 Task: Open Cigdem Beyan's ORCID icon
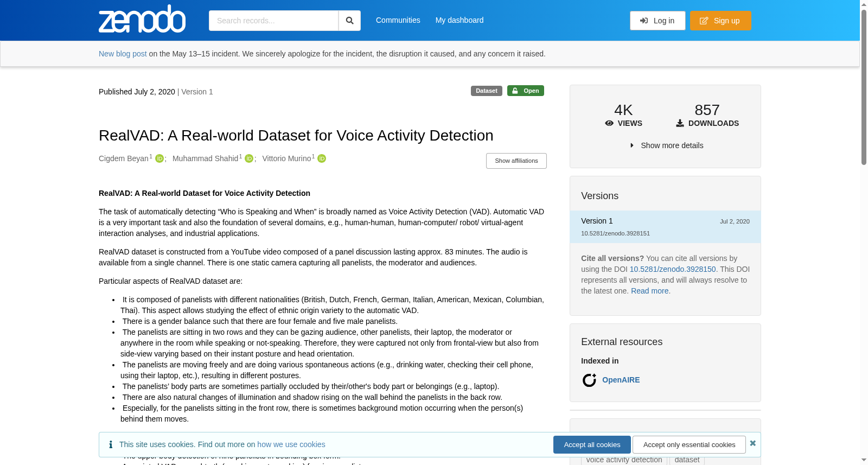pyautogui.click(x=159, y=158)
